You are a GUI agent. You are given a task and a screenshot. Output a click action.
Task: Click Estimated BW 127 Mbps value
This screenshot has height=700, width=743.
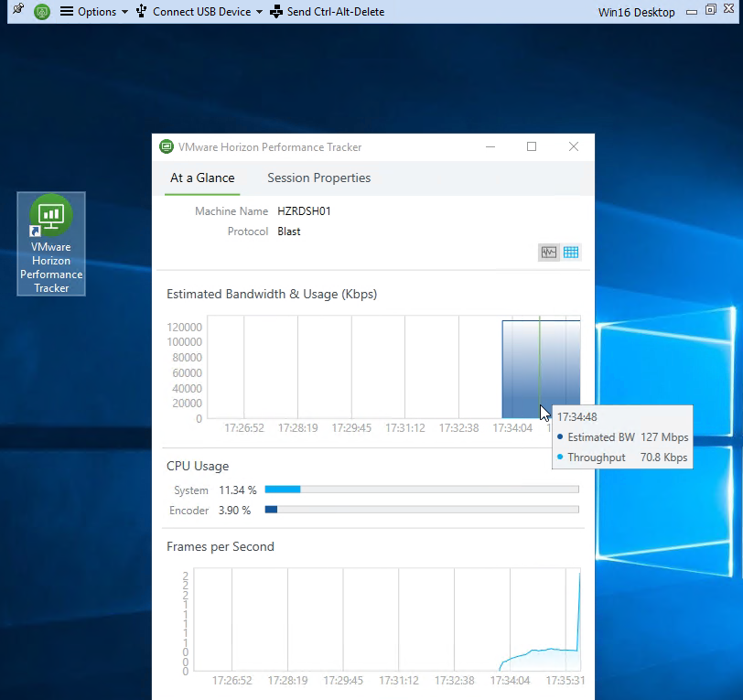[664, 437]
